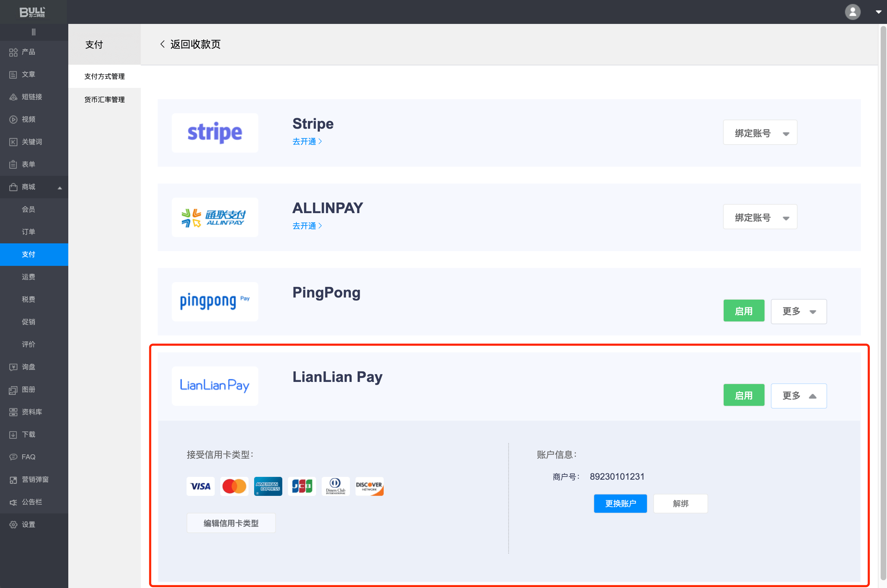This screenshot has height=588, width=887.
Task: Click the page vertical scrollbar
Action: pos(883,300)
